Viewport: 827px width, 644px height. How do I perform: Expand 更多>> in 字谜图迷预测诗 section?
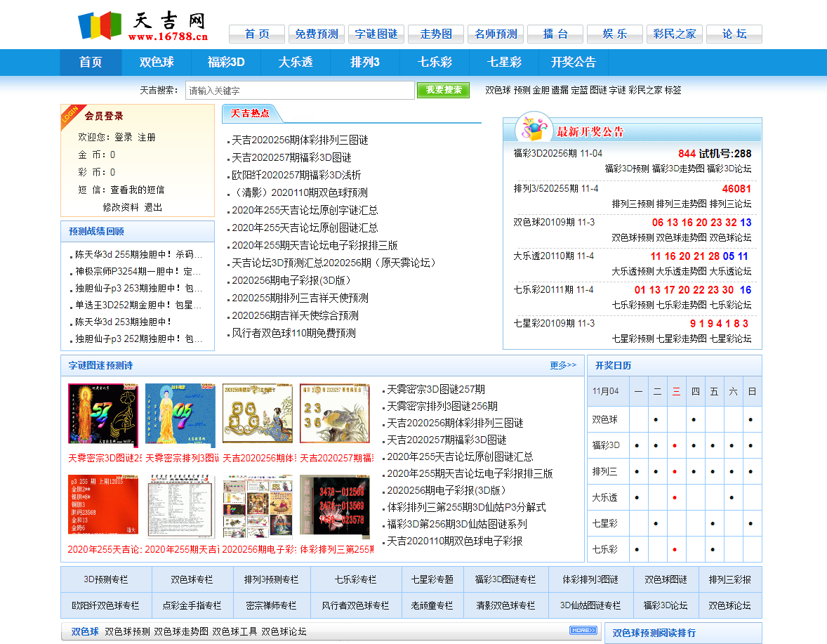[x=563, y=365]
